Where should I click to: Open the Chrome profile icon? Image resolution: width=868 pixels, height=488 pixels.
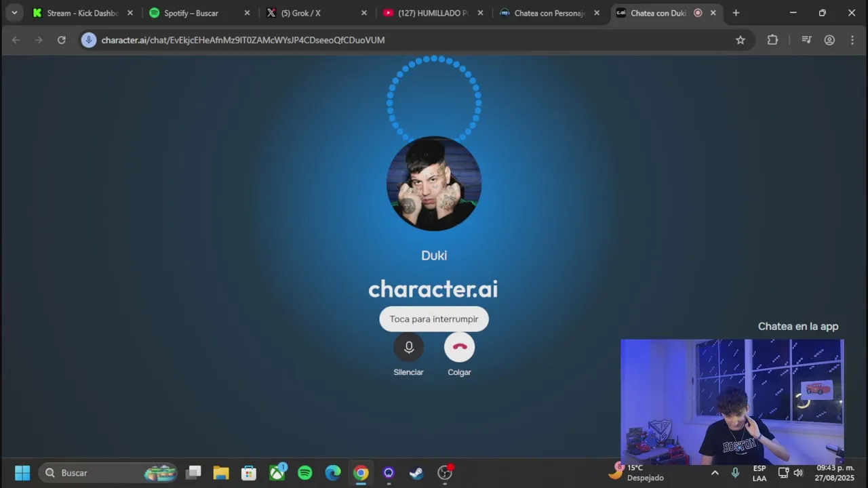pos(829,40)
